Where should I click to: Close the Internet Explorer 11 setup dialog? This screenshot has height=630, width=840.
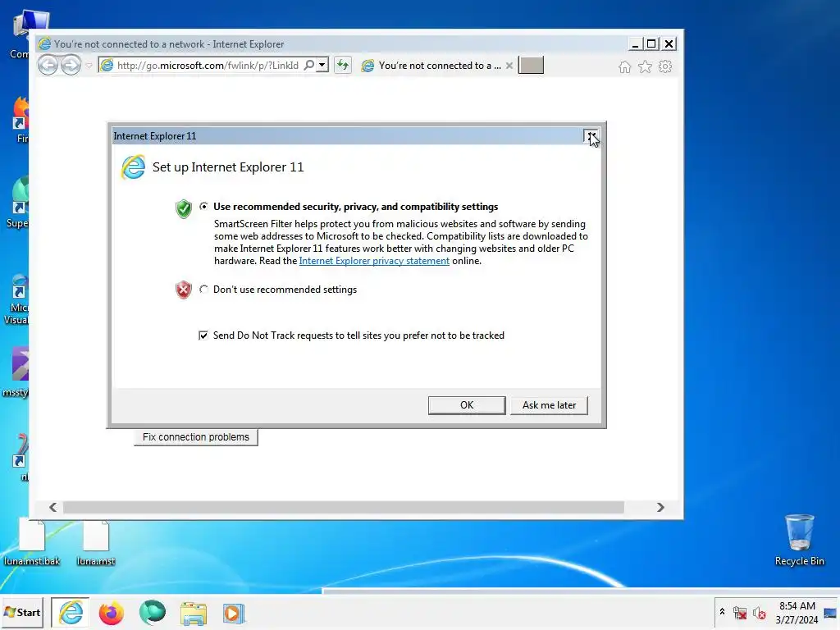[591, 136]
